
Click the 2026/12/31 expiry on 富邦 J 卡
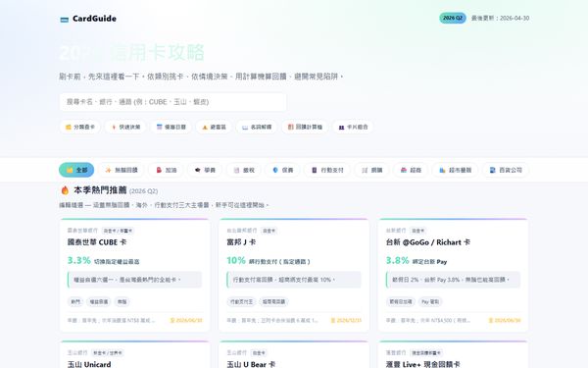(346, 320)
